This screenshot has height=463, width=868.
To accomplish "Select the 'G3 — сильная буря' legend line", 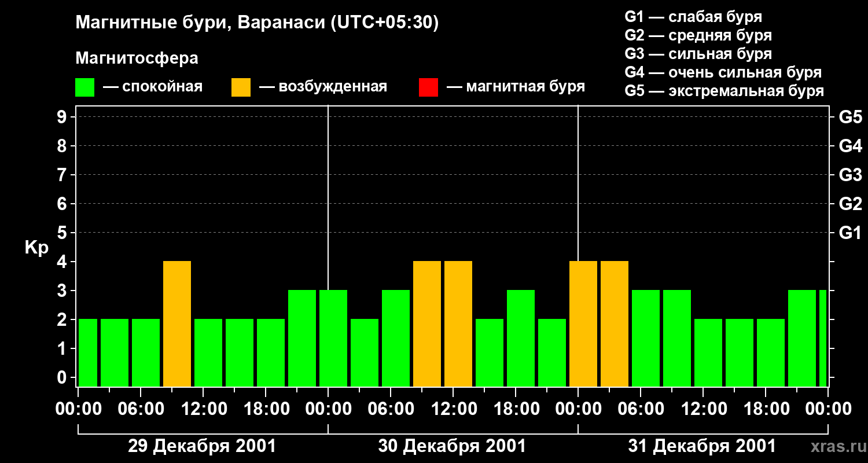I will 698,54.
